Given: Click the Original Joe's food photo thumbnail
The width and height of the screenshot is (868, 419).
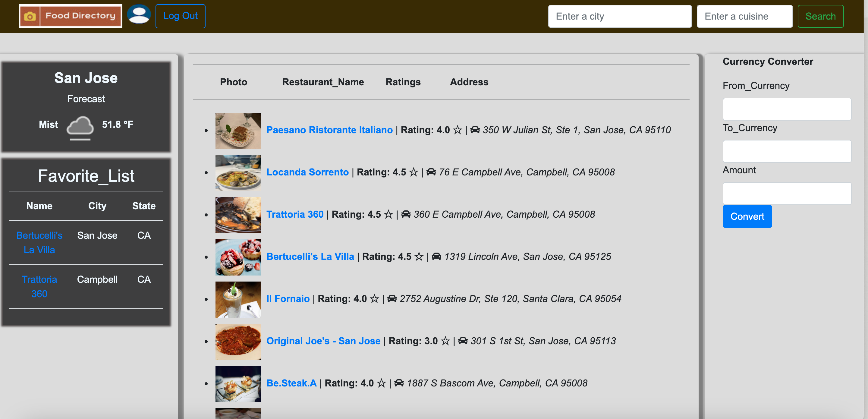Looking at the screenshot, I should coord(237,342).
